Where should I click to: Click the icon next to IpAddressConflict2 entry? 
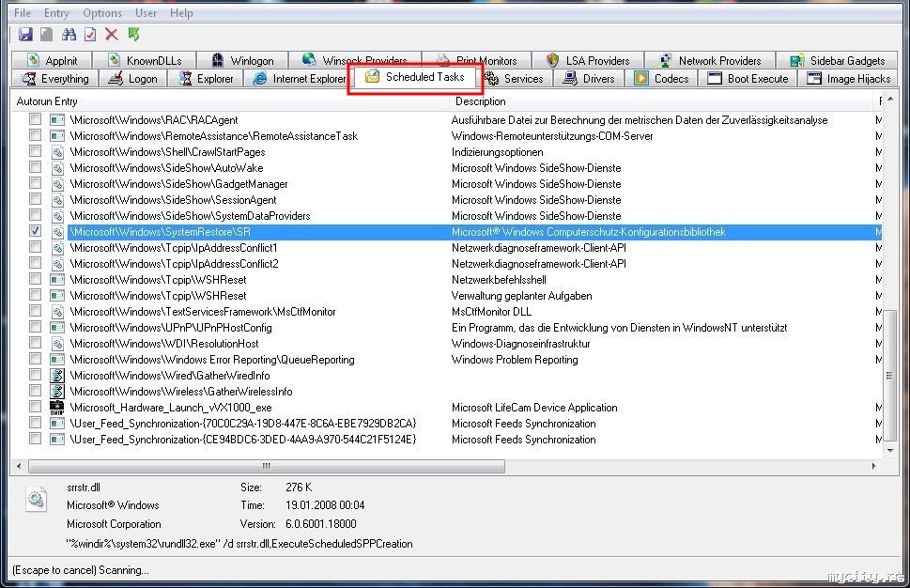click(57, 264)
